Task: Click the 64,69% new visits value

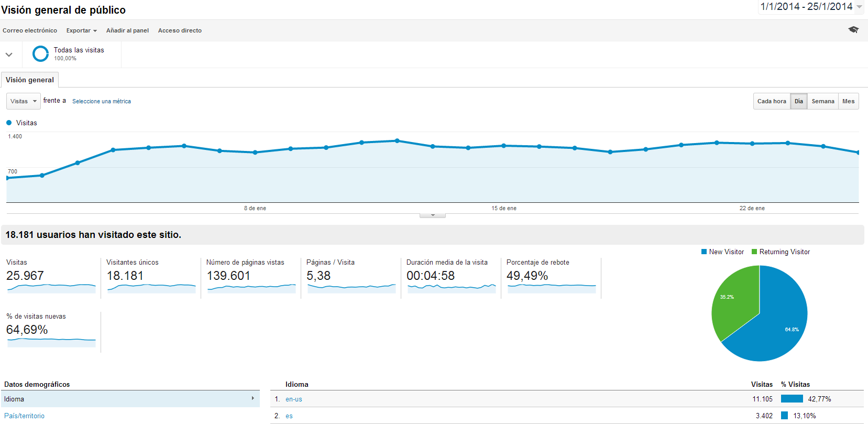Action: (x=27, y=330)
